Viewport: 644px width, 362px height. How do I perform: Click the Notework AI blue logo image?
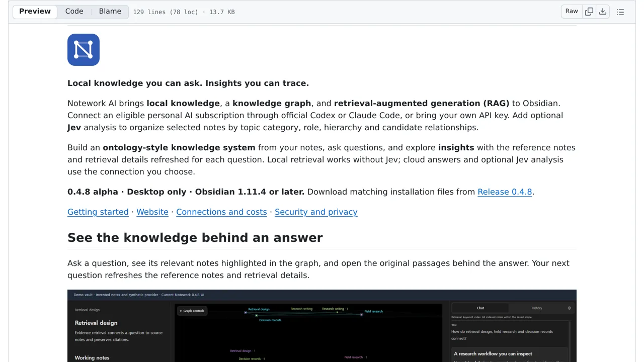[x=84, y=50]
